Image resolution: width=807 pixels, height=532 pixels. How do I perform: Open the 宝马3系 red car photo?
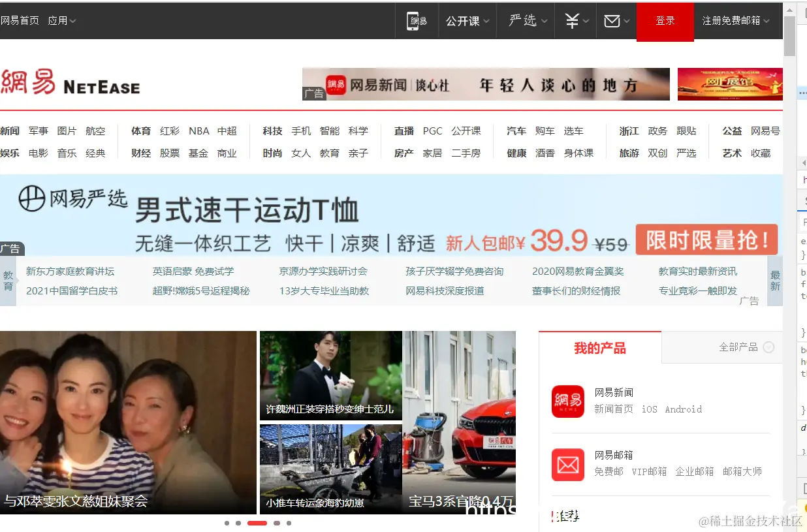[459, 422]
